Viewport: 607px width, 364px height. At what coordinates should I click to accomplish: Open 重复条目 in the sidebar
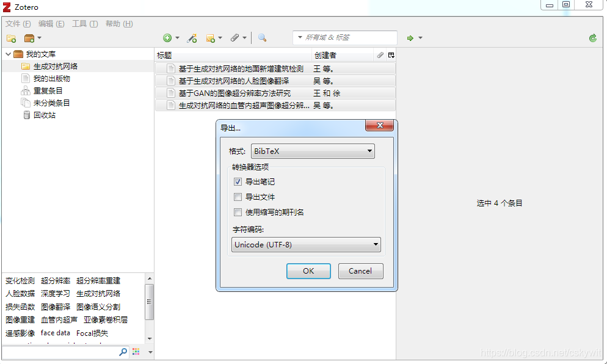click(48, 90)
